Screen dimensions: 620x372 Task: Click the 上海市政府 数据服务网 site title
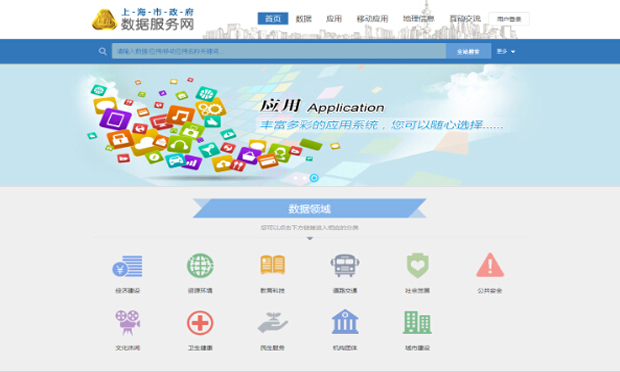[x=157, y=19]
